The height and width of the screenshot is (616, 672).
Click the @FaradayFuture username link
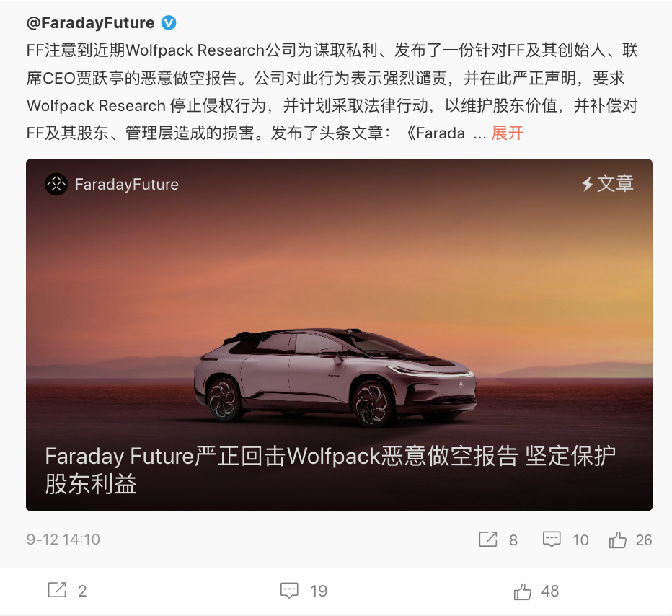(x=90, y=22)
